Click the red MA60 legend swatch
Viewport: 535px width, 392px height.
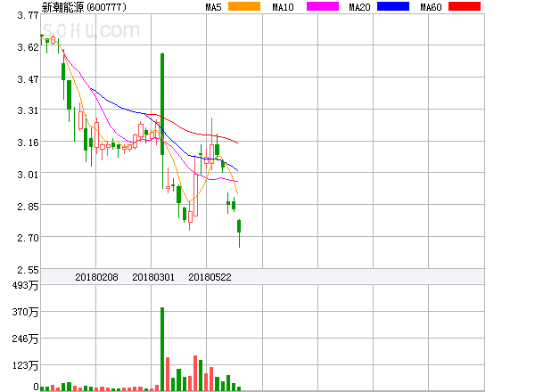point(465,6)
